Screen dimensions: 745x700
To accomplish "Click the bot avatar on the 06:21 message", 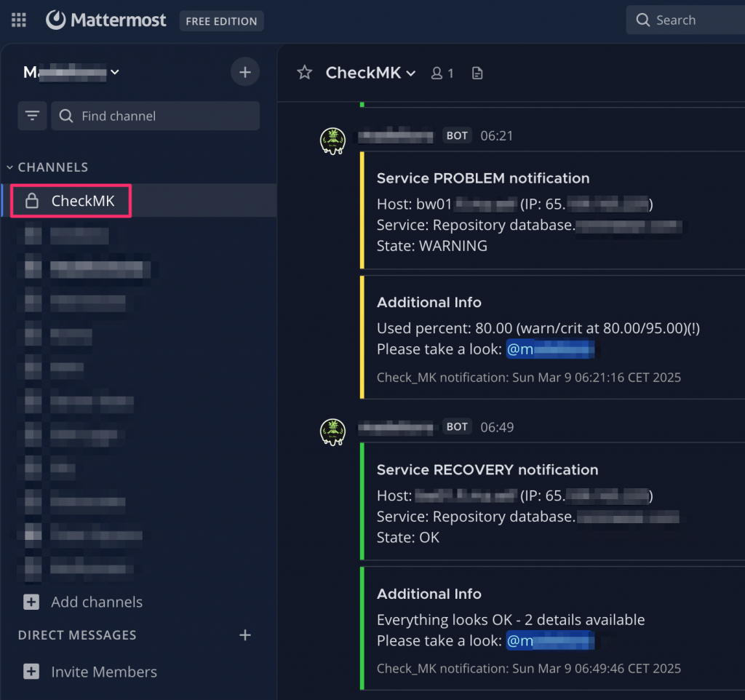I will pos(332,140).
